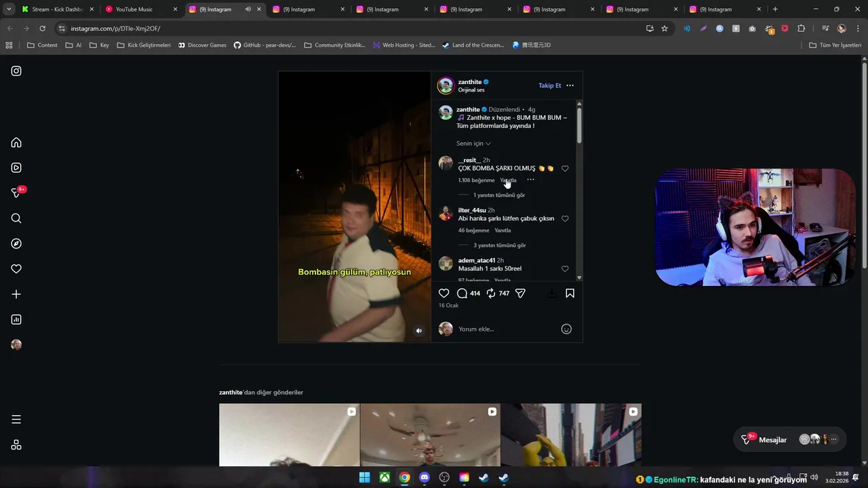Screen dimensions: 868x488
Task: Open the Chrome three-dot menu
Action: coord(857,28)
